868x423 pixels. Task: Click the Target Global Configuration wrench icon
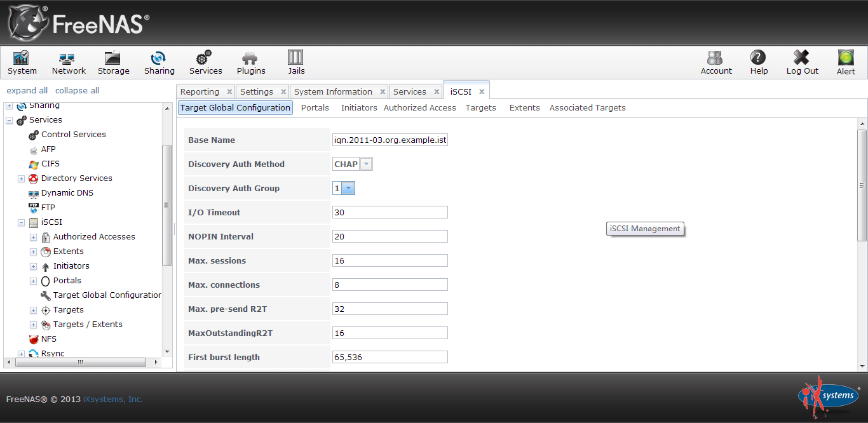click(x=46, y=295)
